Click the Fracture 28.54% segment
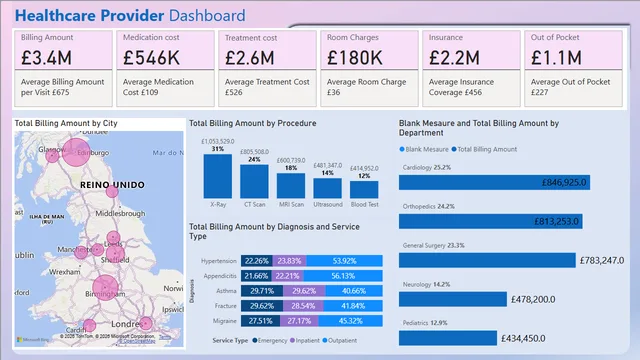The height and width of the screenshot is (360, 640). (x=303, y=306)
